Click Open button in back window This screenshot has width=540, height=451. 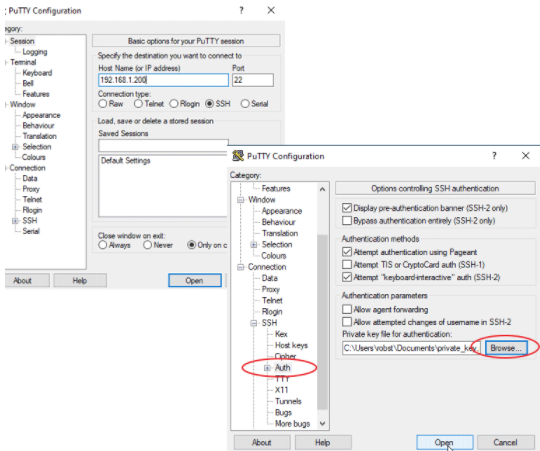pos(195,280)
